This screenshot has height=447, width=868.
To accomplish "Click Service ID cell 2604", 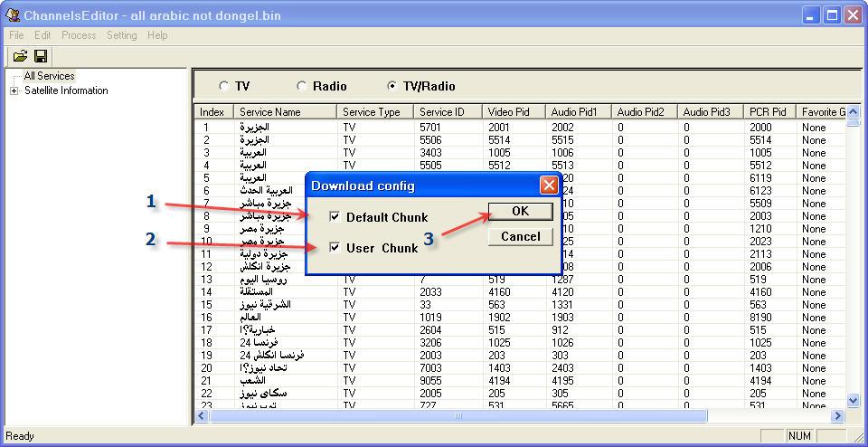I will 432,330.
